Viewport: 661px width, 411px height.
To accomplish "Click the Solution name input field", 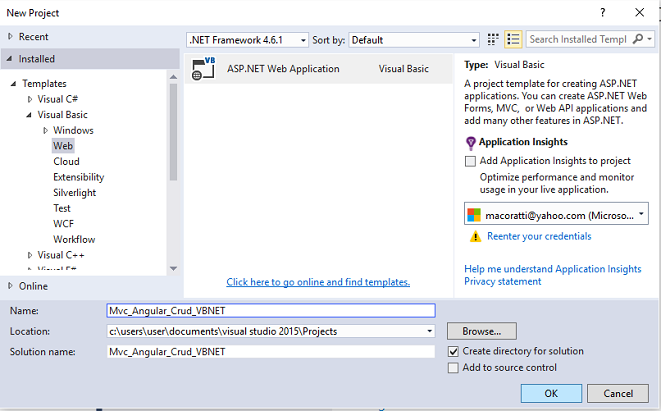I will pyautogui.click(x=271, y=352).
